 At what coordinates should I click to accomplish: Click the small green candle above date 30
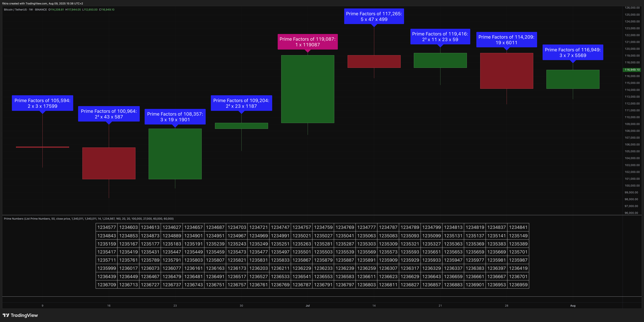241,126
